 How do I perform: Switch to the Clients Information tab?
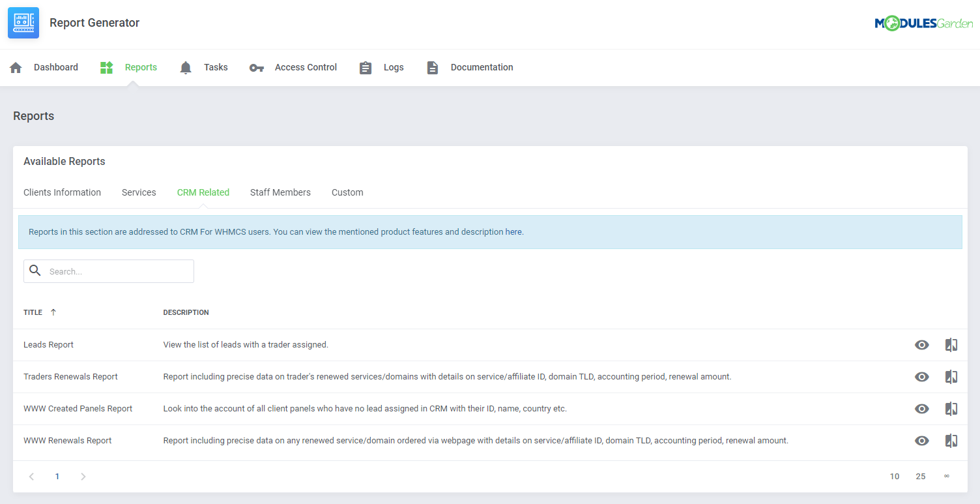[62, 192]
